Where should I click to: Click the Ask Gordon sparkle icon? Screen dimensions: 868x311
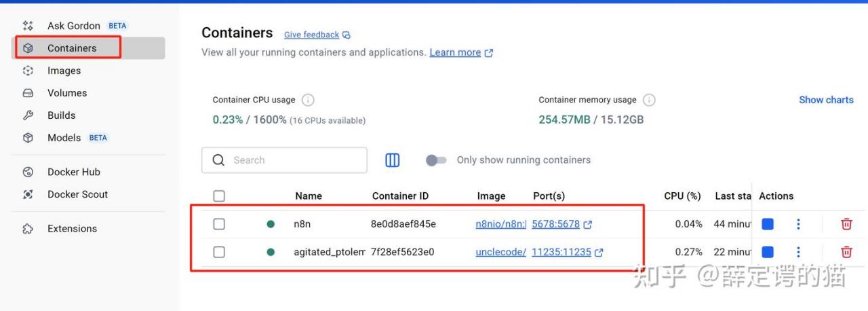tap(28, 26)
